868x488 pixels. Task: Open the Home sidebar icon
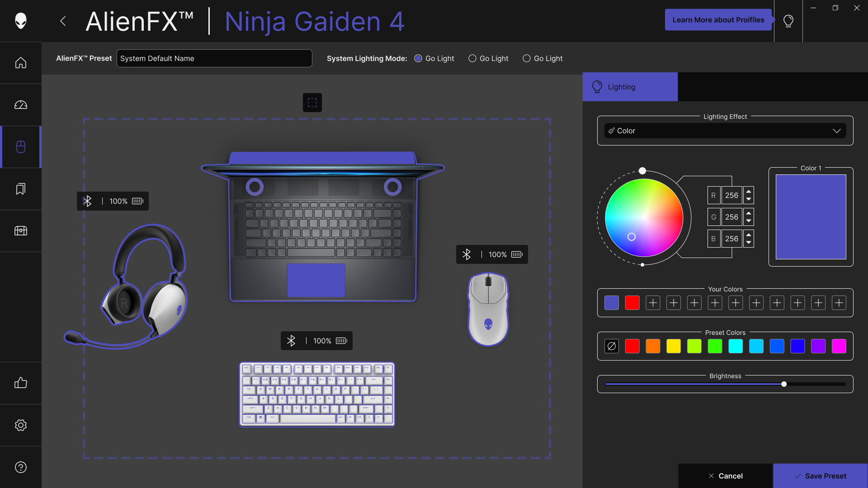[21, 63]
